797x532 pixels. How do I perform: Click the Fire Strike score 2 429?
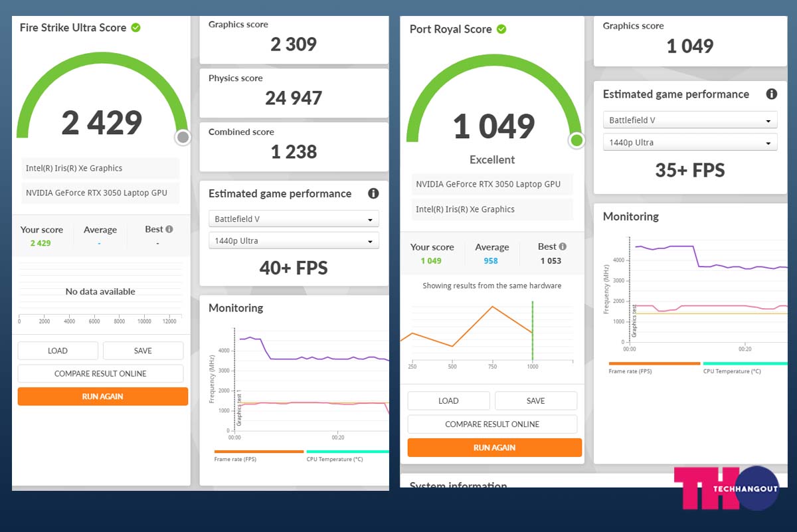tap(102, 123)
